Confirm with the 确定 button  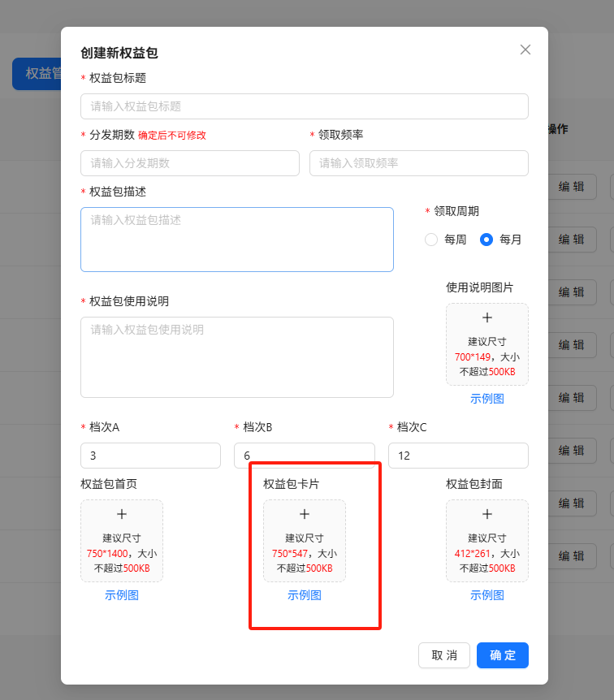pyautogui.click(x=503, y=655)
